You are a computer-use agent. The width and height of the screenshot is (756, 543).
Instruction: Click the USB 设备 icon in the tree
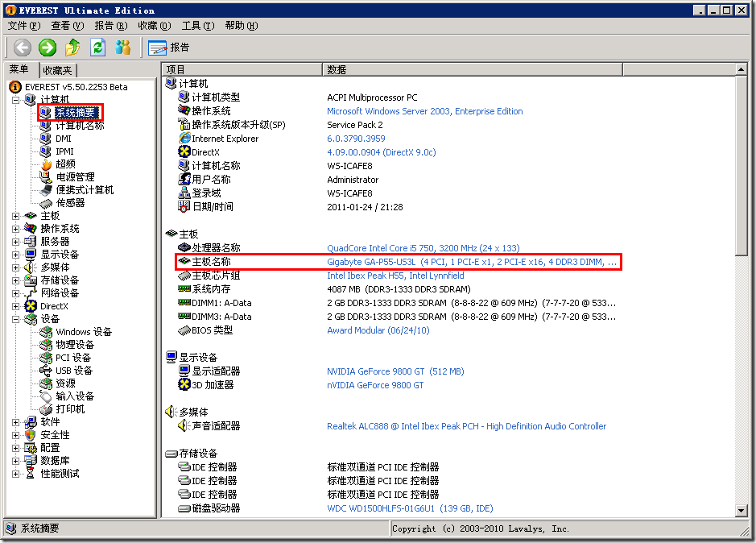pos(46,371)
